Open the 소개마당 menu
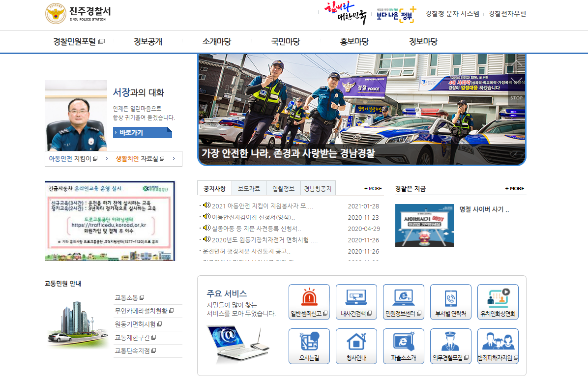The height and width of the screenshot is (378, 588). [217, 42]
